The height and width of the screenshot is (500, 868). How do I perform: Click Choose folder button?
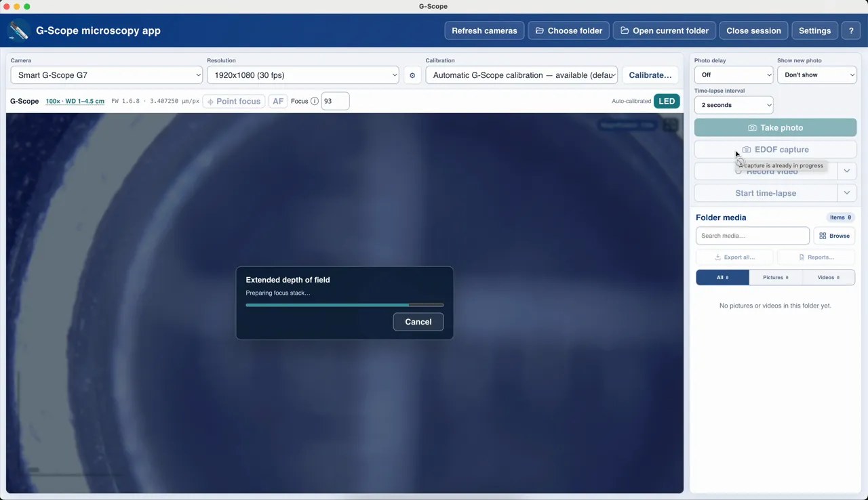569,30
